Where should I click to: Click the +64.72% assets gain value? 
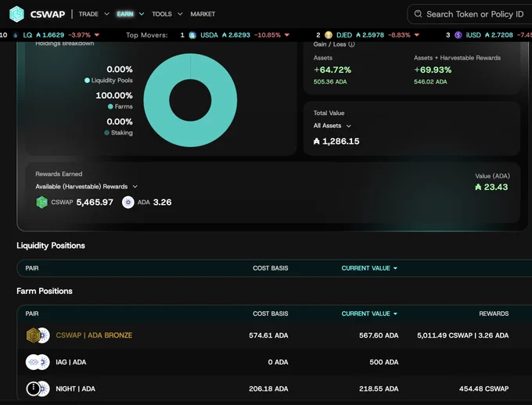pyautogui.click(x=332, y=70)
